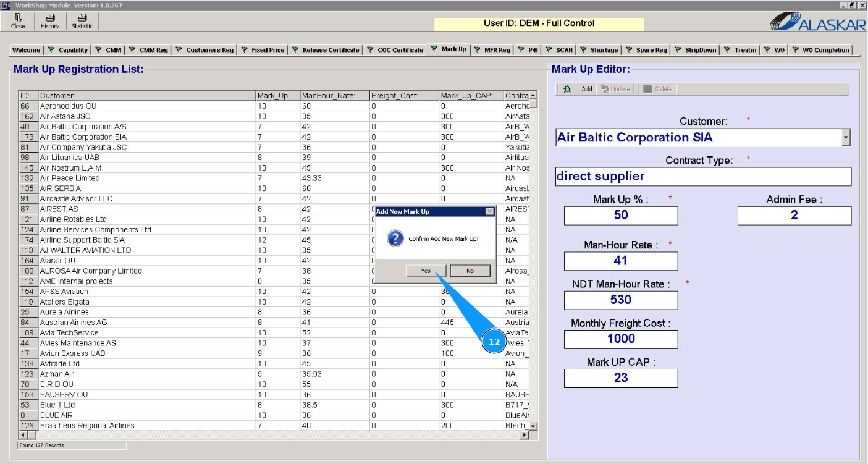Screen dimensions: 868x464
Task: Open the Shortage tab
Action: coord(598,50)
